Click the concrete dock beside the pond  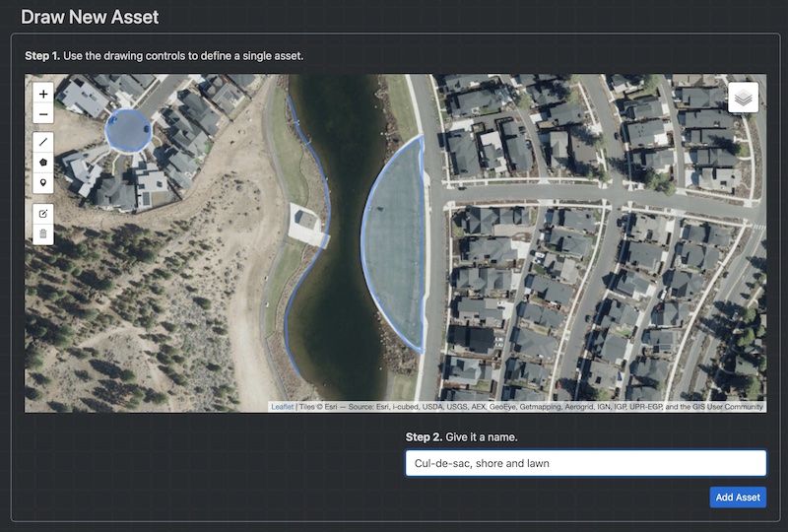(307, 225)
